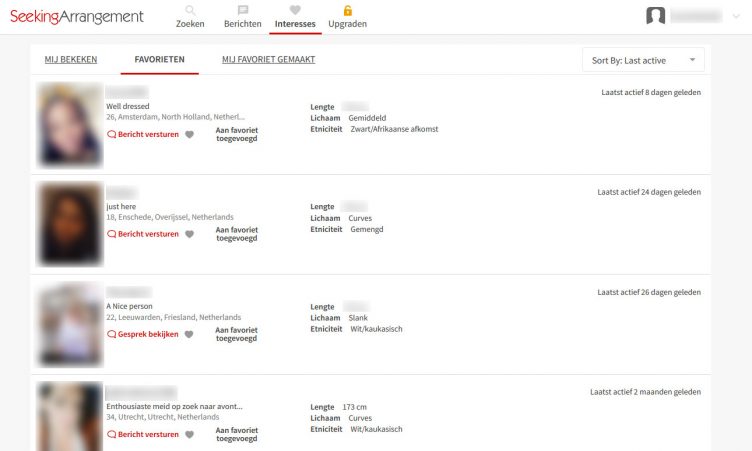The image size is (752, 451).
Task: Select the Favorieten tab
Action: 159,60
